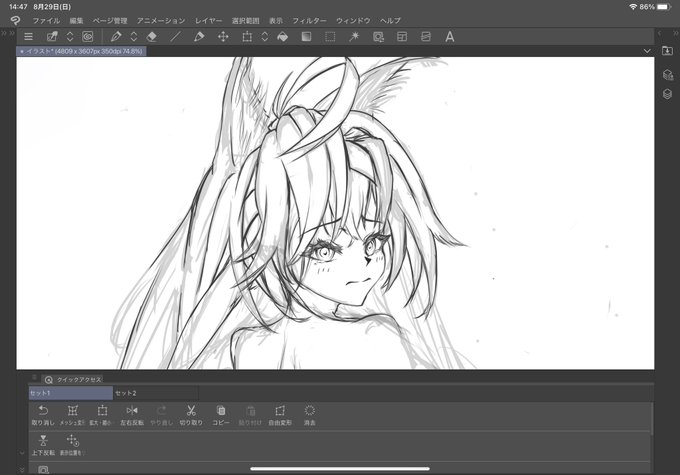Select the eraser tool icon
Image resolution: width=680 pixels, height=475 pixels.
pos(152,37)
